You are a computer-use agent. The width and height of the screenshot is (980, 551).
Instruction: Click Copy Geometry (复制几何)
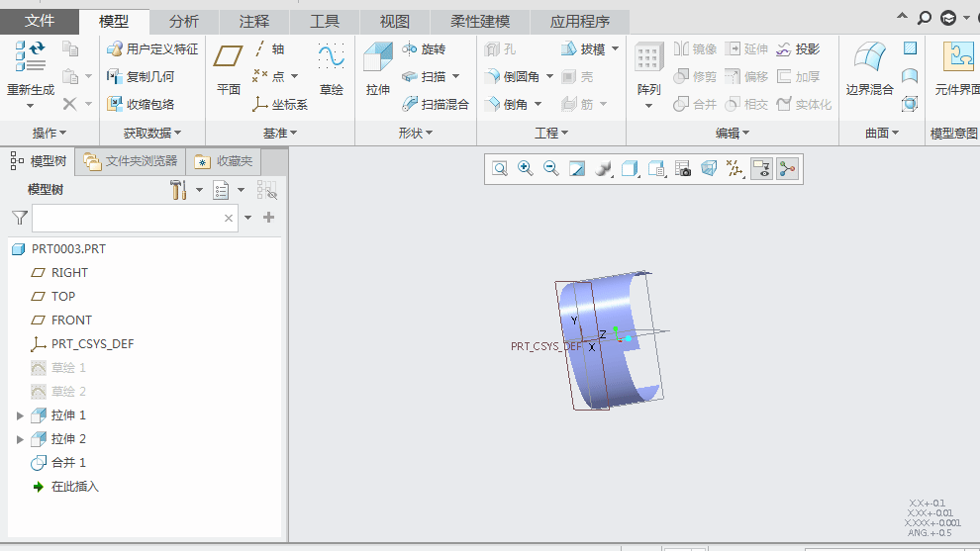[x=141, y=76]
